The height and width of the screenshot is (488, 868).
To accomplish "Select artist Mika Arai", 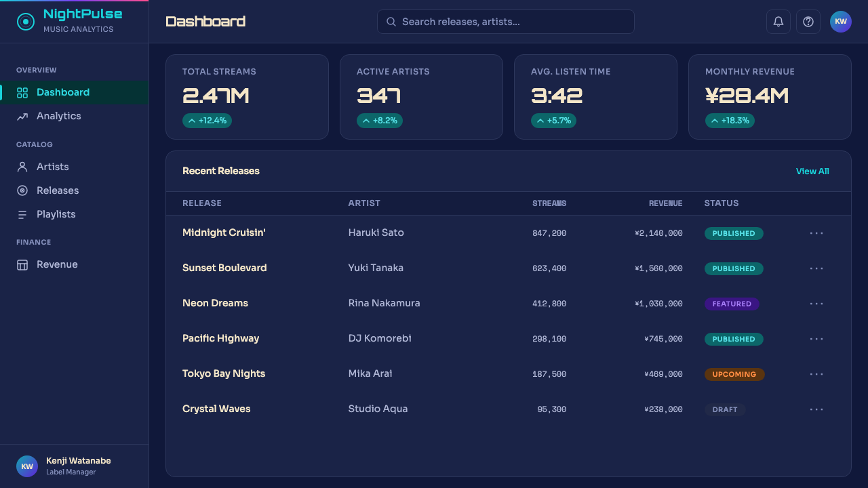I will tap(370, 373).
